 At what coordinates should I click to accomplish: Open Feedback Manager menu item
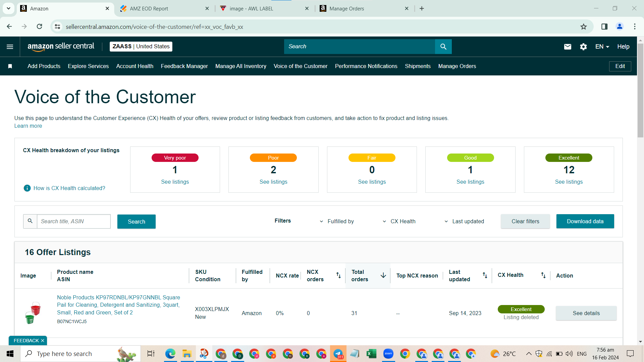click(x=184, y=66)
